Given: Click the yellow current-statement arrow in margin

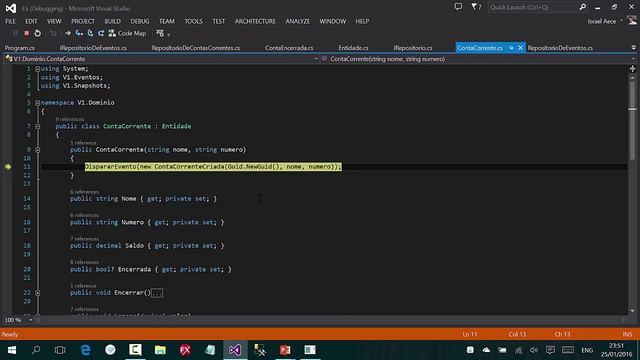Looking at the screenshot, I should tap(8, 167).
